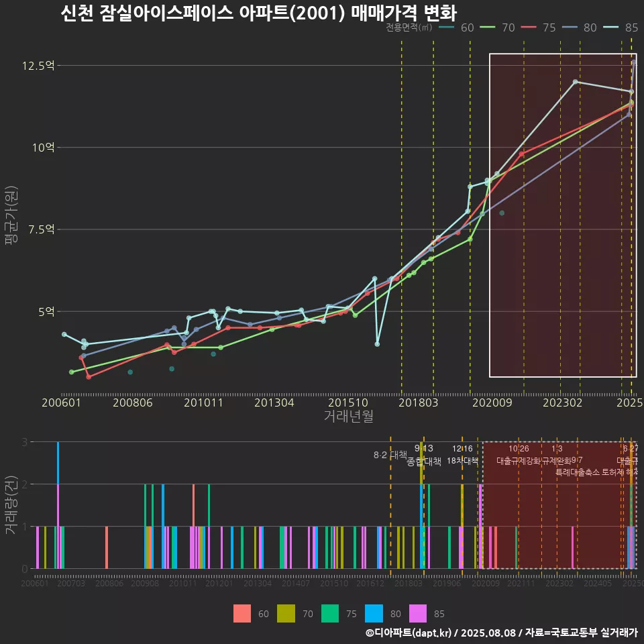Click 201201 on the volume chart x-axis
644x644 pixels.
[219, 583]
